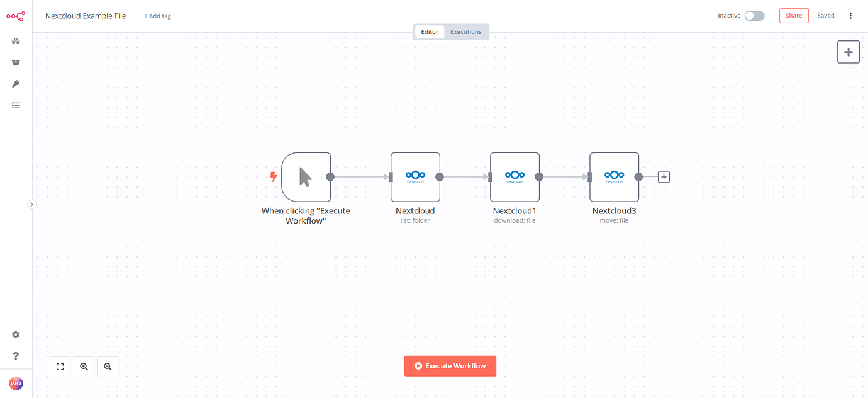Select the Nextcloud 'list: folder' node
This screenshot has height=398, width=868.
pos(415,176)
